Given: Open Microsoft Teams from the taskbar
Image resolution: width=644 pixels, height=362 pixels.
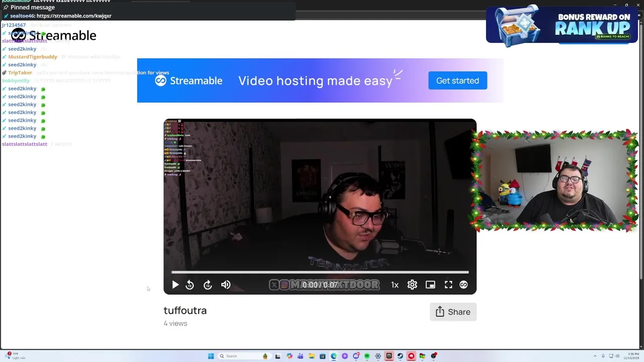Looking at the screenshot, I should pyautogui.click(x=300, y=356).
